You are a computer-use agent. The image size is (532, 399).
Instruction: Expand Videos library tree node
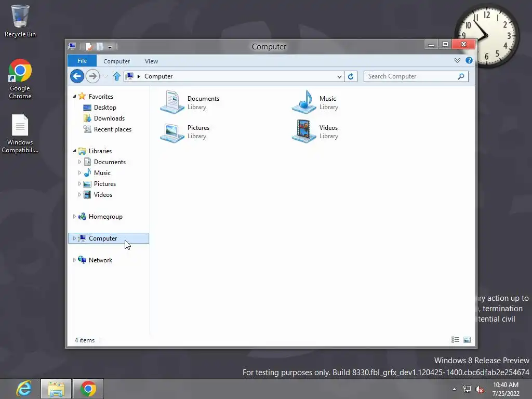click(x=79, y=194)
